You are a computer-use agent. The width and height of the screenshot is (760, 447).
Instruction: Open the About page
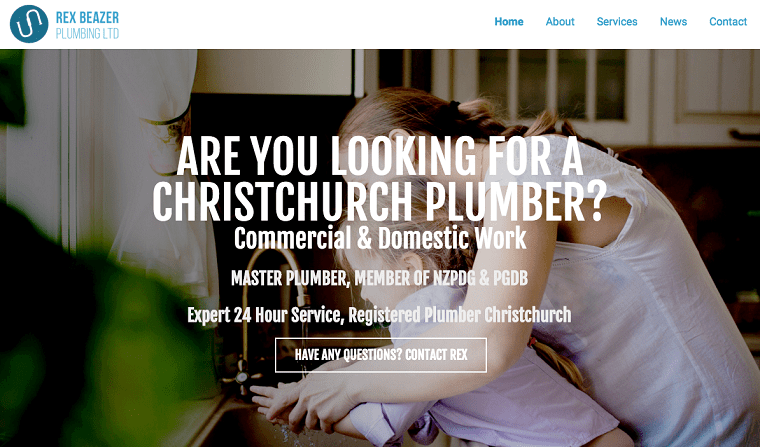tap(560, 22)
